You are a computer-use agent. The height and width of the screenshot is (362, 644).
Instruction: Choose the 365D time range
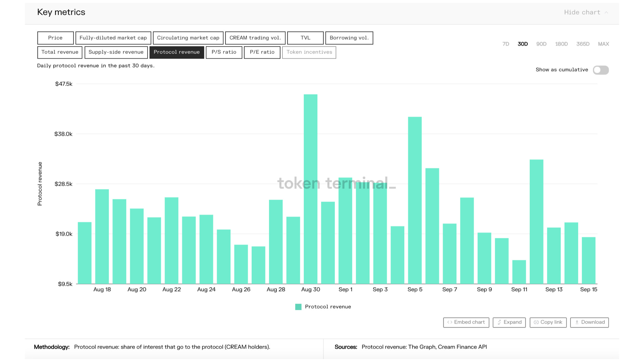[x=583, y=44]
